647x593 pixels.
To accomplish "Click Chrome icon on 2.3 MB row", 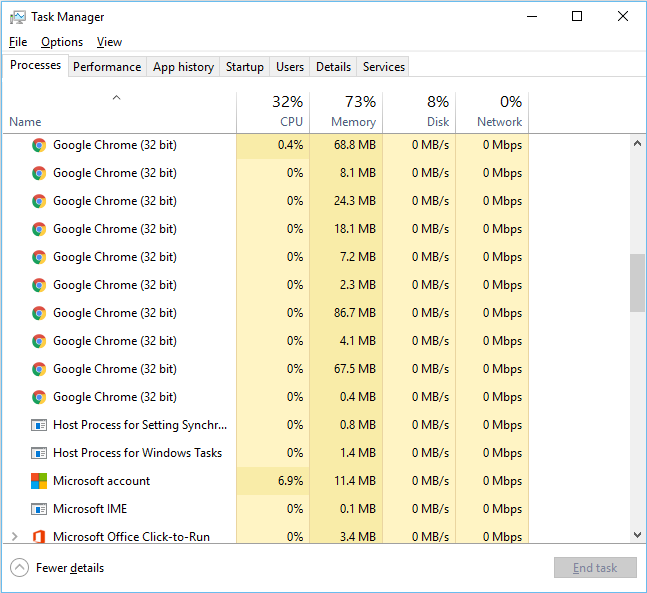I will pyautogui.click(x=39, y=286).
